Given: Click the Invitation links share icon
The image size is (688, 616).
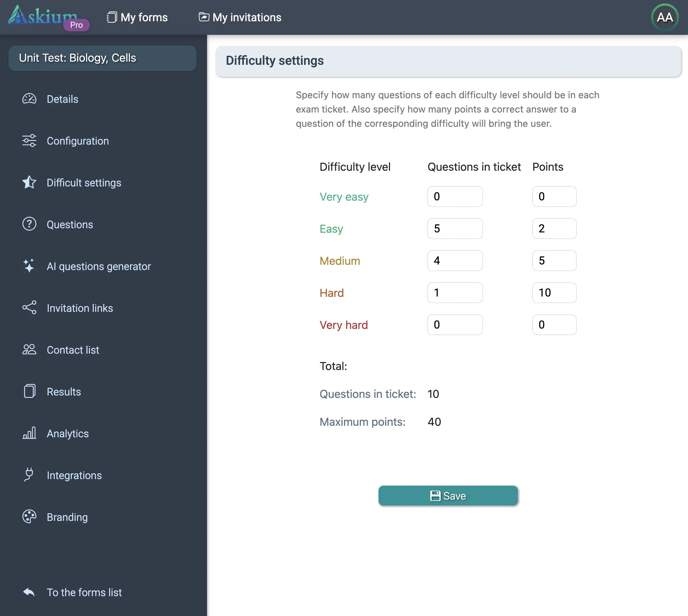Looking at the screenshot, I should pyautogui.click(x=29, y=308).
